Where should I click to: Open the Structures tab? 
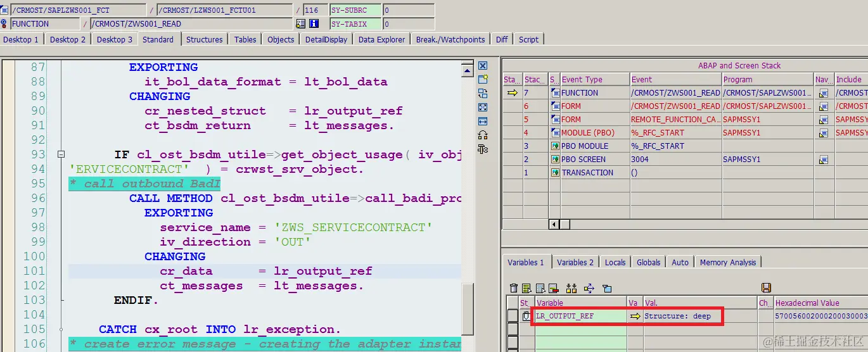click(204, 39)
